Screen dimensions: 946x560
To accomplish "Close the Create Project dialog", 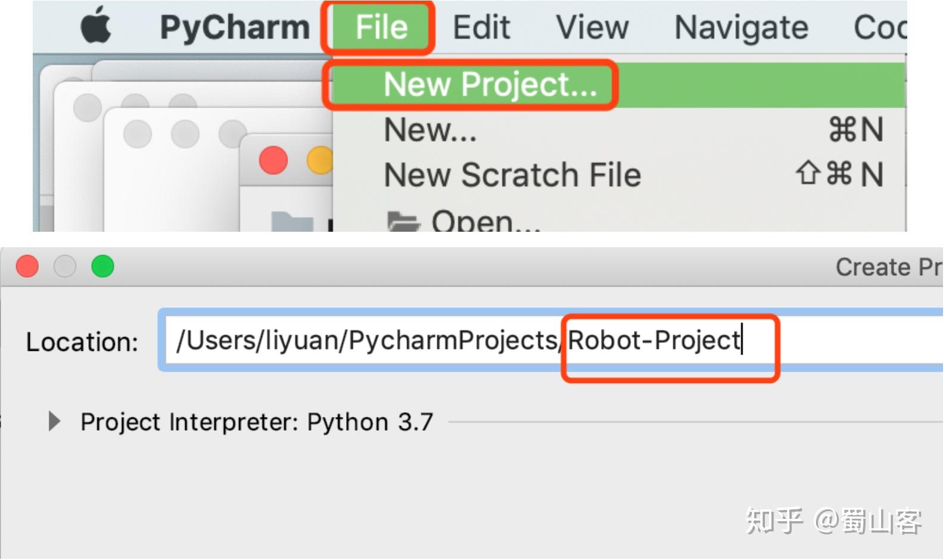I will coord(27,266).
